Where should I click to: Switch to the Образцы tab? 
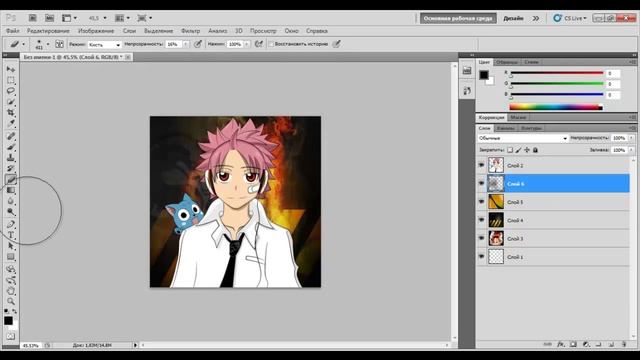tap(507, 62)
